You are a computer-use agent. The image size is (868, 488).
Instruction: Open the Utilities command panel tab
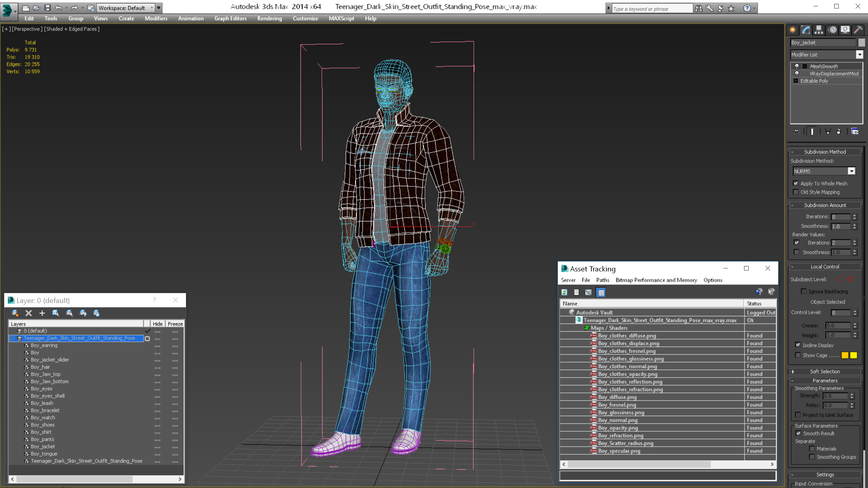click(858, 30)
